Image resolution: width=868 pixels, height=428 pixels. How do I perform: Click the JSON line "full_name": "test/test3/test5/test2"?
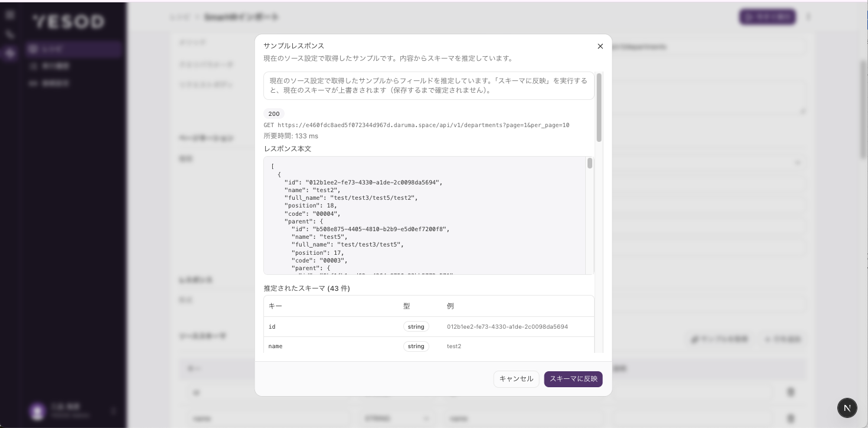[x=351, y=198]
